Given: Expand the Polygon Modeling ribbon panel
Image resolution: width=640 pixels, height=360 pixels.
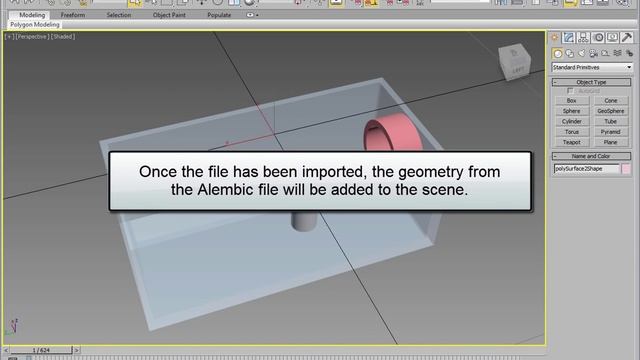Looking at the screenshot, I should [35, 25].
